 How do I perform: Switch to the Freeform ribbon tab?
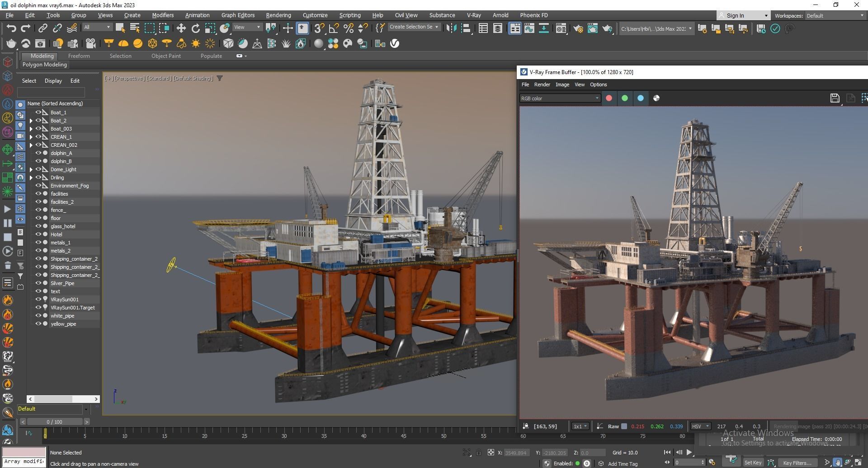79,56
